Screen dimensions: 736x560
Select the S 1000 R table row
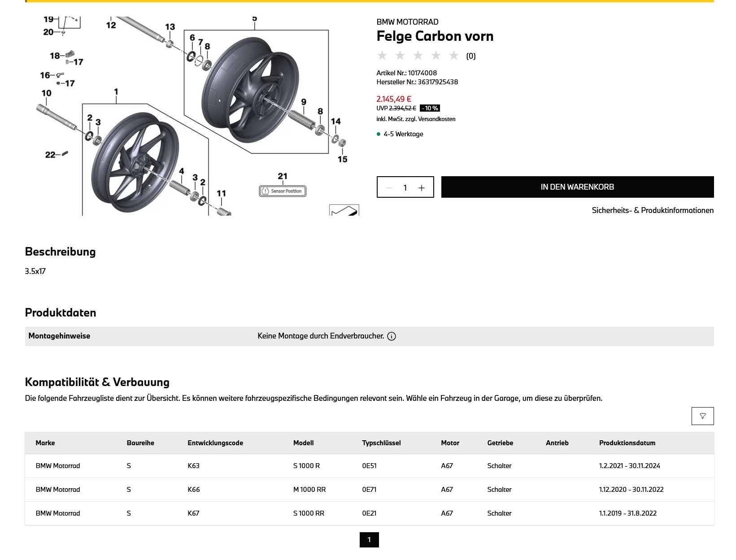pos(370,466)
